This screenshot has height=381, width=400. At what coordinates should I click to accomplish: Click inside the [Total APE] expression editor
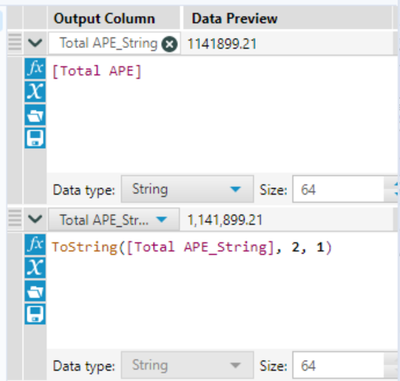click(x=223, y=115)
